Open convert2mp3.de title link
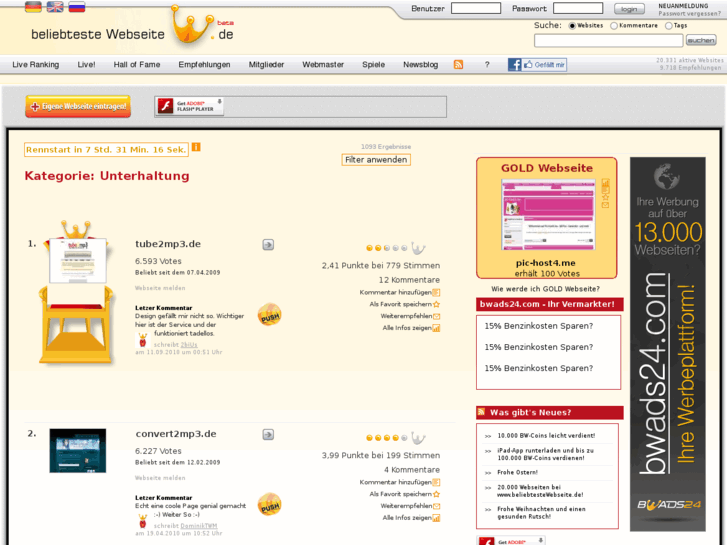 coord(176,434)
